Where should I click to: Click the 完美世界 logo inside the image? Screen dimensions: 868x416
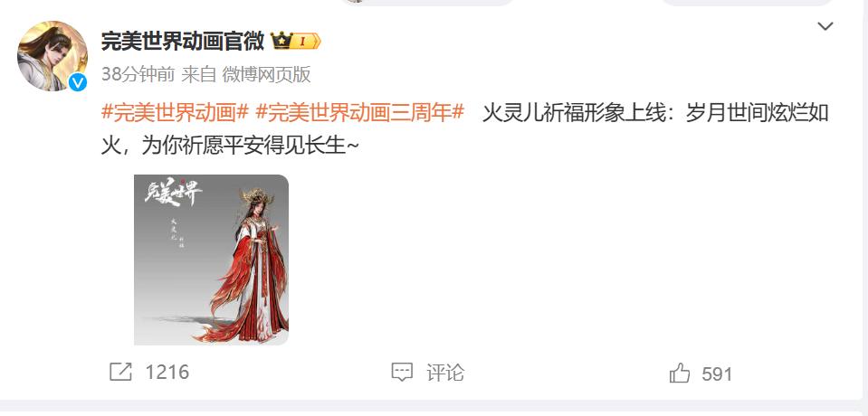click(173, 194)
